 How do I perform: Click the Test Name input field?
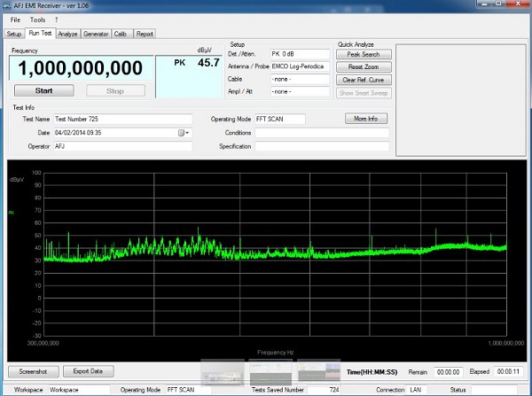coord(123,119)
